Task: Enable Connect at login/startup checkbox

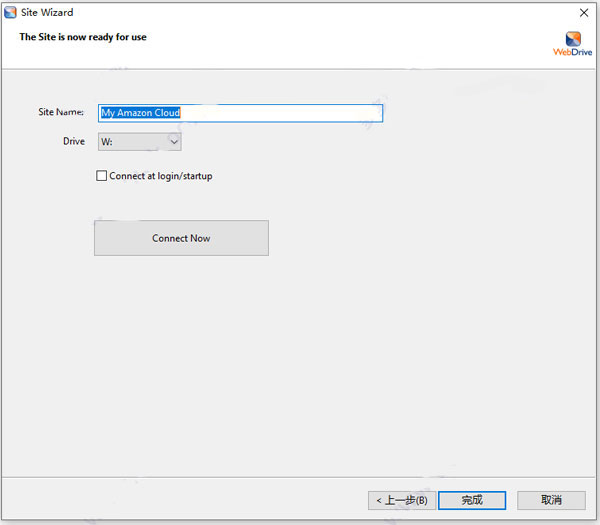Action: 101,176
